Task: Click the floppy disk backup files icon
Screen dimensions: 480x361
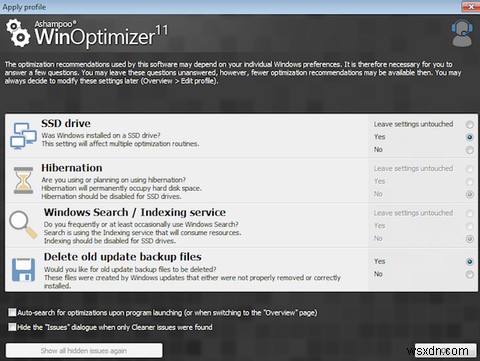Action: 23,269
